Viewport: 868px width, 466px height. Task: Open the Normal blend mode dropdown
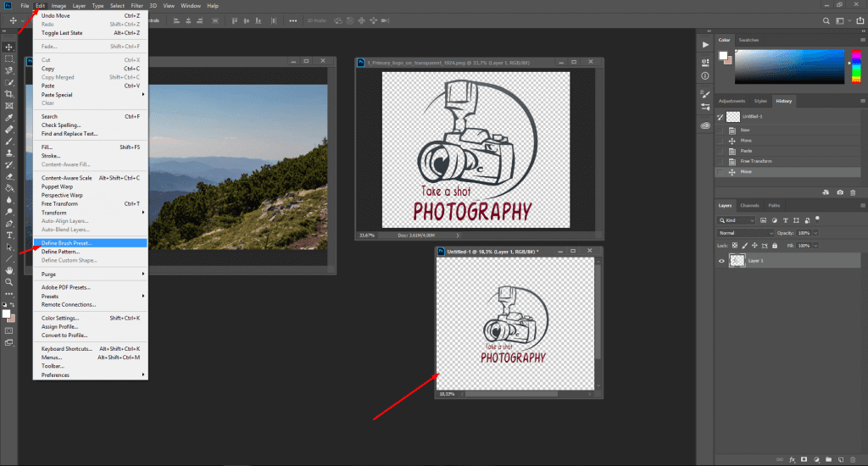745,233
